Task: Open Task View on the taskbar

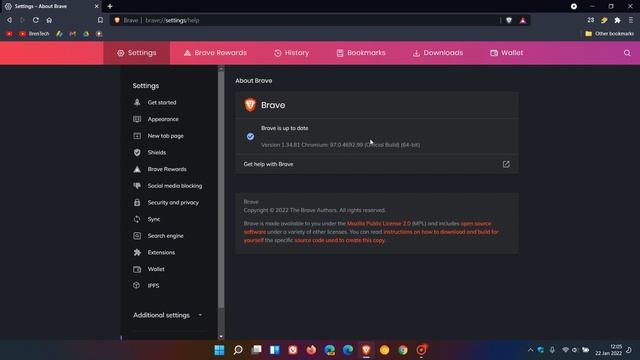Action: pyautogui.click(x=256, y=350)
